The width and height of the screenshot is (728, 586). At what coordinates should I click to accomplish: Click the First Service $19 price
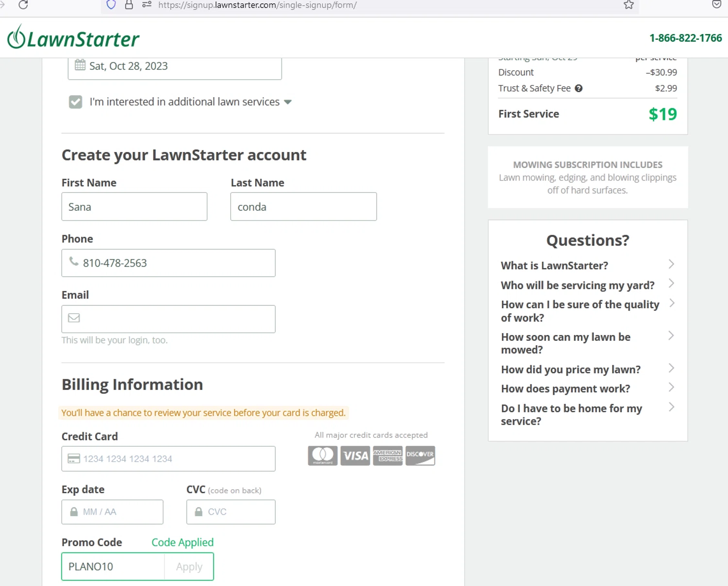(x=662, y=114)
